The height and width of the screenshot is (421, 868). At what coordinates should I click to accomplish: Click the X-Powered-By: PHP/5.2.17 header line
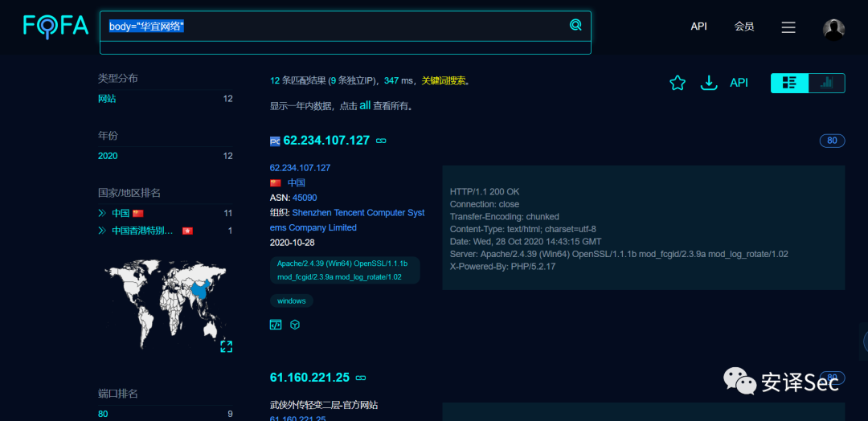click(502, 267)
